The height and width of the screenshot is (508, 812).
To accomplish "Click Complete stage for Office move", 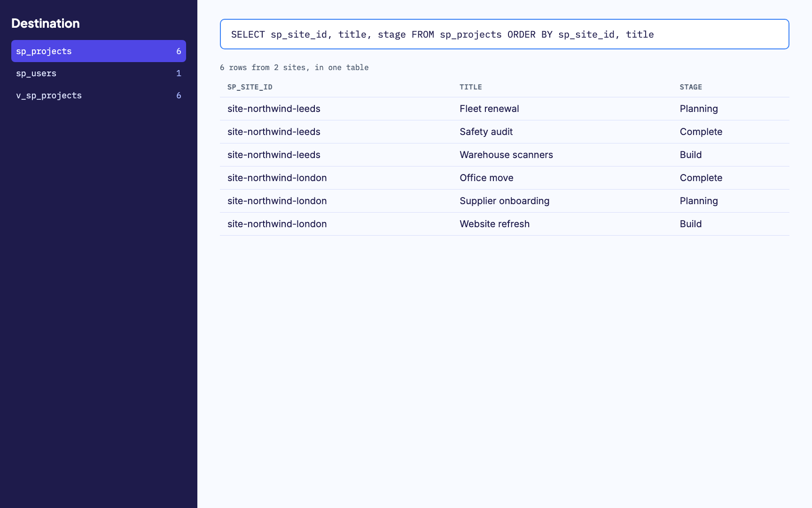I will 701,178.
